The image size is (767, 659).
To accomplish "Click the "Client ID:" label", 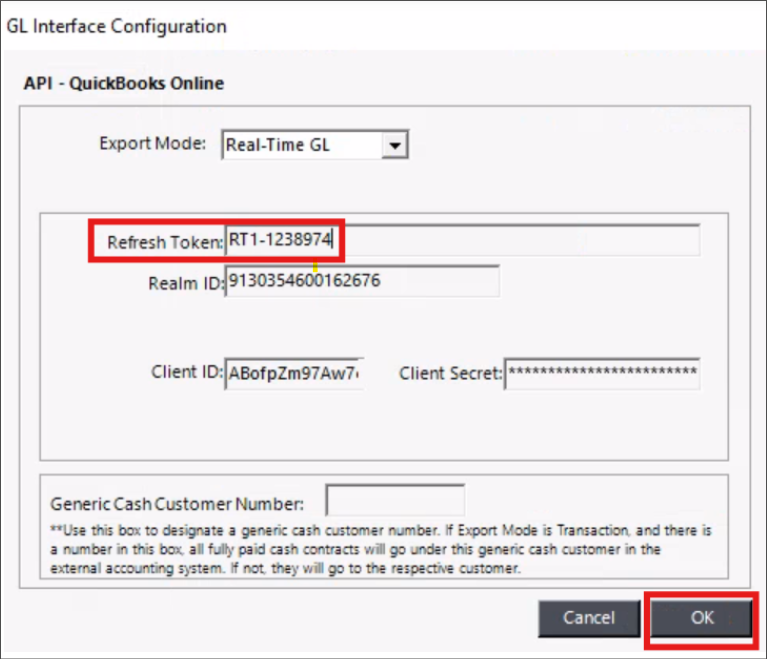I will tap(185, 374).
